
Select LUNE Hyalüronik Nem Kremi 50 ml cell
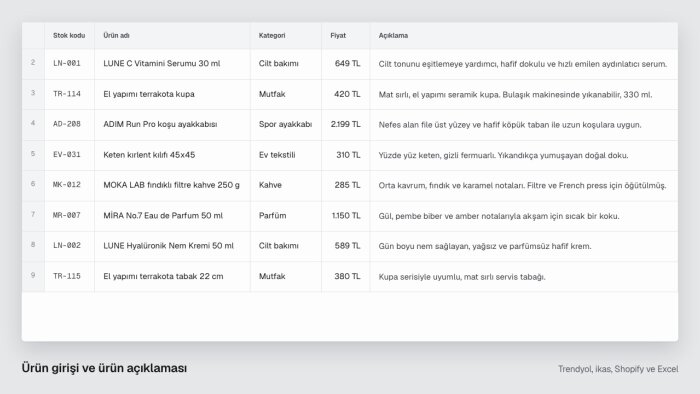[x=172, y=246]
